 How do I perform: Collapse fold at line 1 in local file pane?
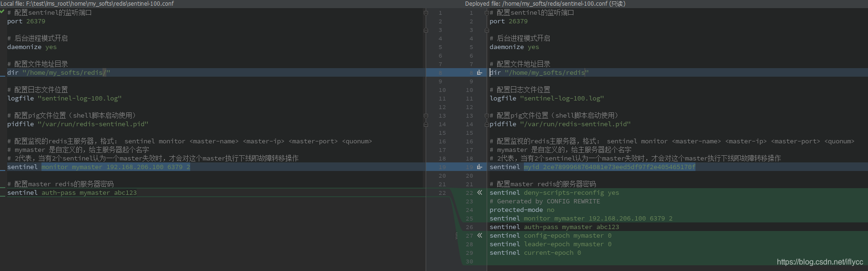coord(426,13)
